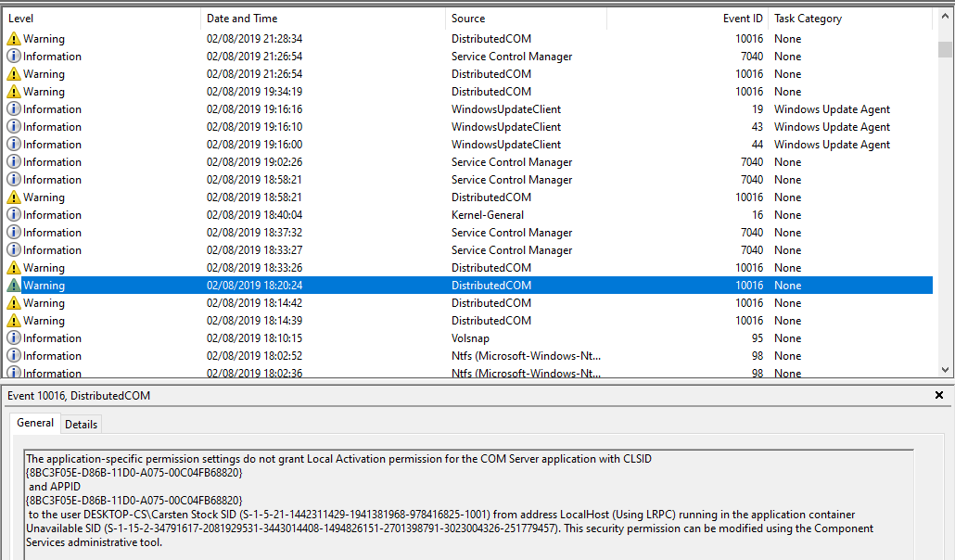The height and width of the screenshot is (560, 955).
Task: Click the info icon at 18:37:32 row
Action: point(13,233)
